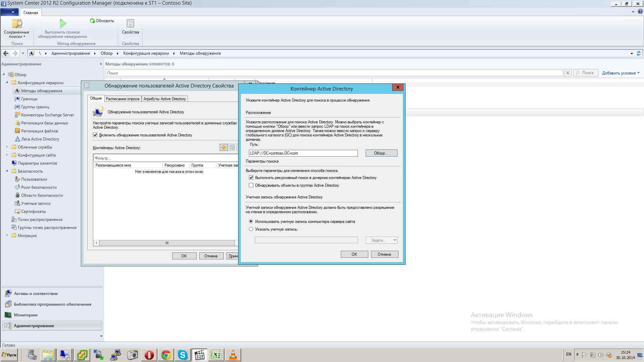Open the blue application menu button
644x362 pixels.
(9, 12)
